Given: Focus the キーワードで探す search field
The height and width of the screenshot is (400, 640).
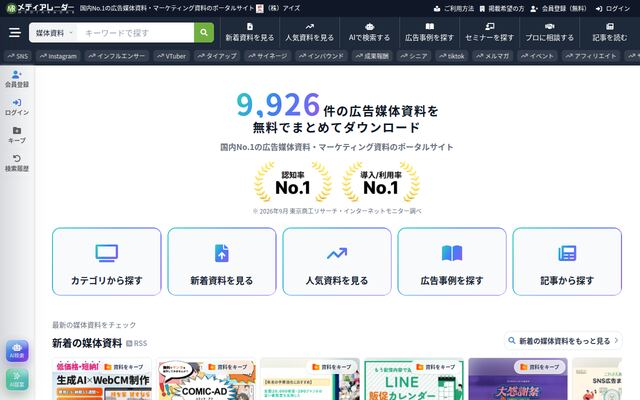Looking at the screenshot, I should click(x=136, y=33).
